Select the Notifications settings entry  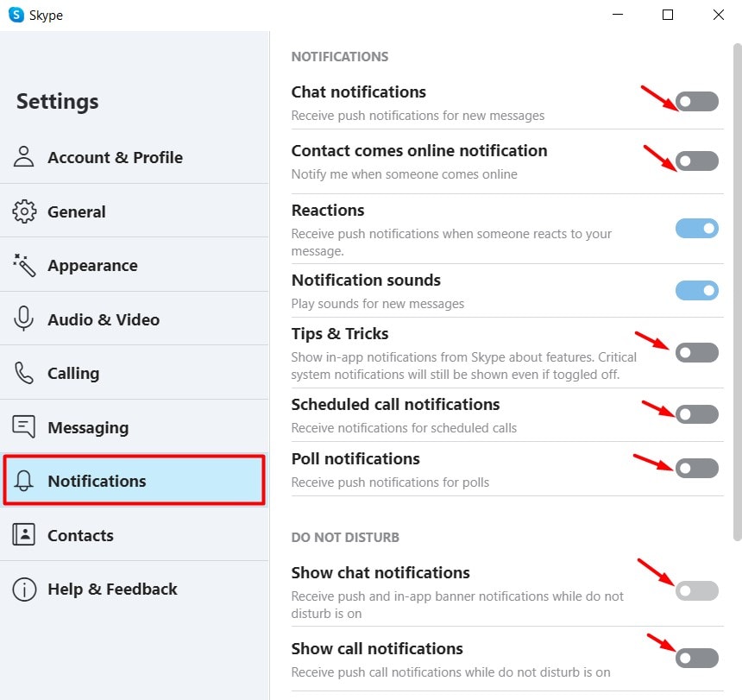(135, 481)
